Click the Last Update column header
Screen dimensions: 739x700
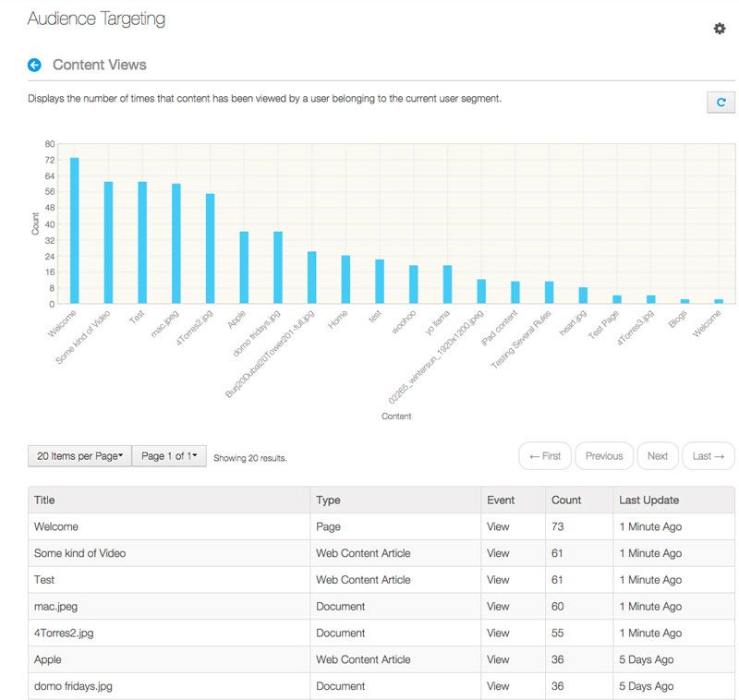click(648, 501)
